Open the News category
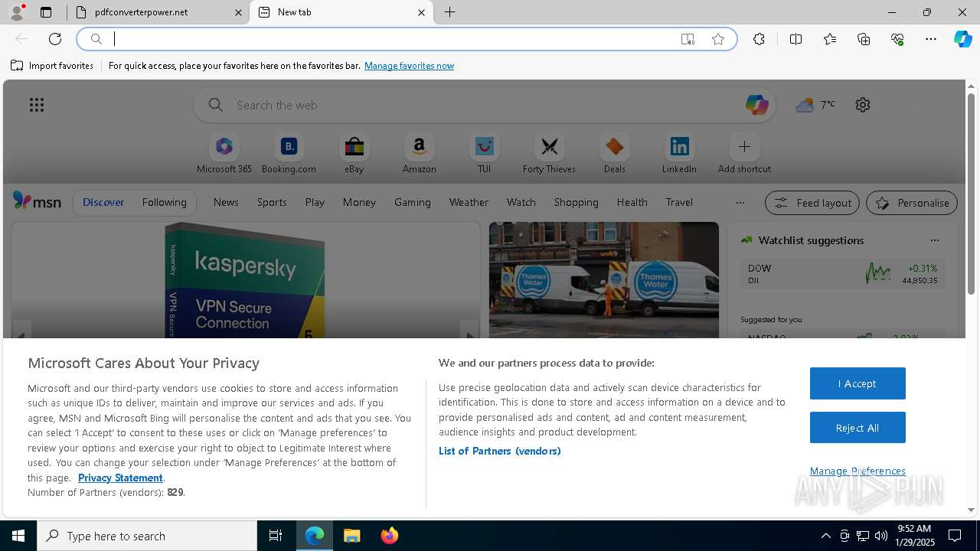The width and height of the screenshot is (980, 551). click(226, 202)
